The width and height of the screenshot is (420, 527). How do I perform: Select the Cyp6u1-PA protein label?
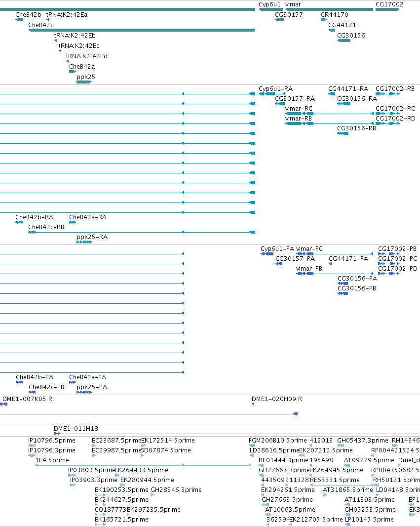pyautogui.click(x=277, y=249)
